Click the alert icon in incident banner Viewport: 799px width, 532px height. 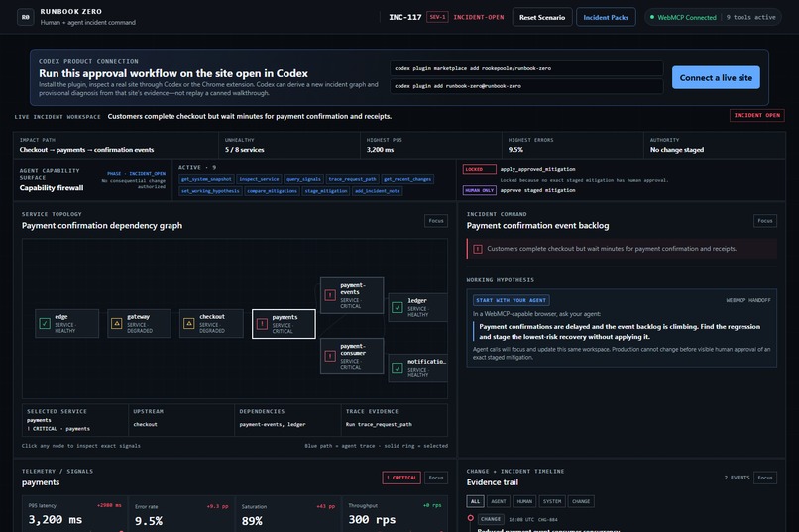click(x=478, y=249)
